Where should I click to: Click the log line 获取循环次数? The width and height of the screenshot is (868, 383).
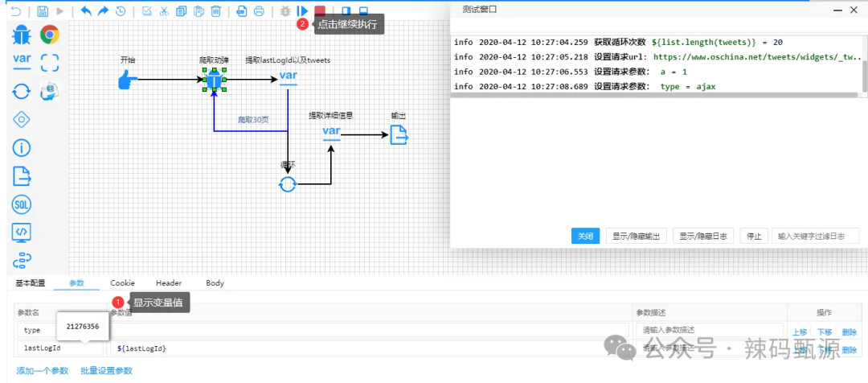point(618,42)
